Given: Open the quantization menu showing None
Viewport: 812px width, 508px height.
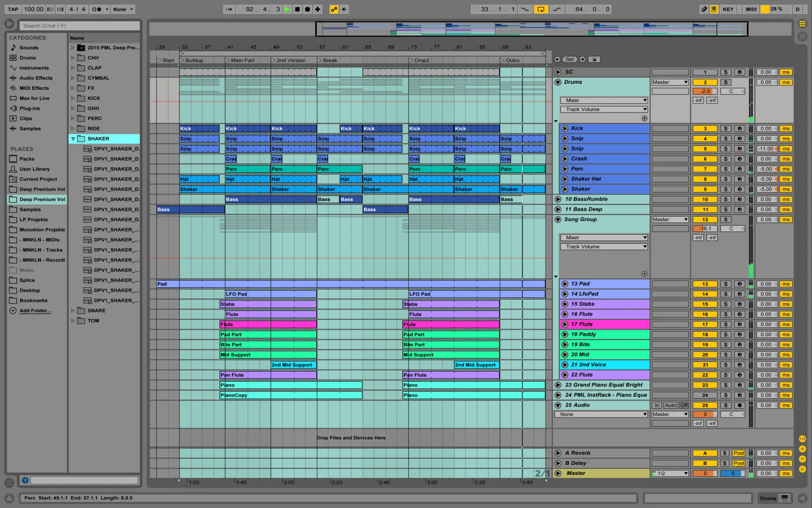Looking at the screenshot, I should (x=123, y=9).
